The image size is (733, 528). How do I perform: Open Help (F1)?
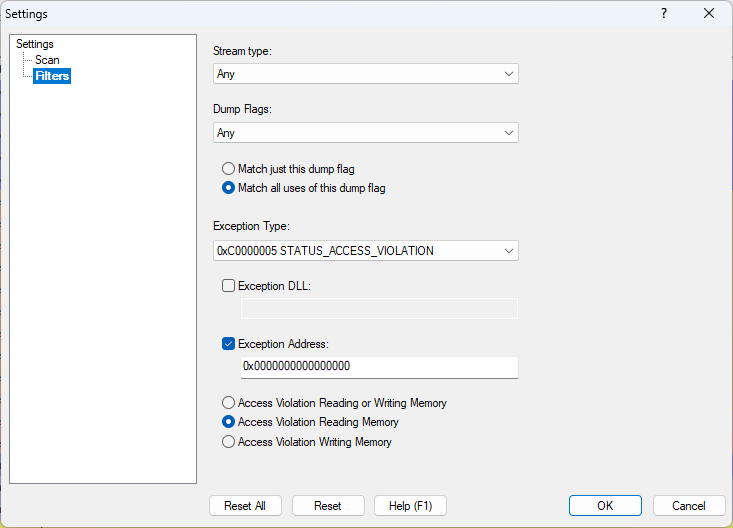pyautogui.click(x=410, y=506)
